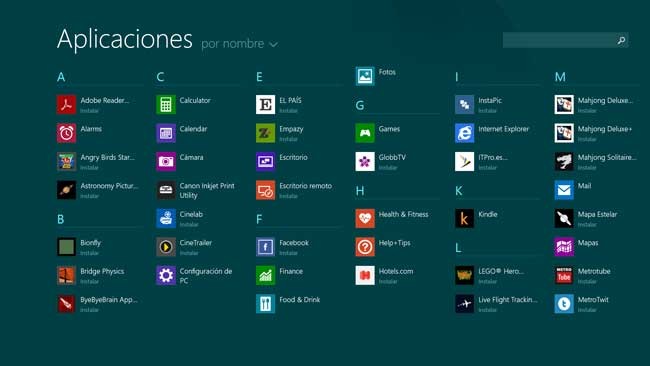Open the Escritorio remoto icon
The image size is (650, 366).
(265, 190)
